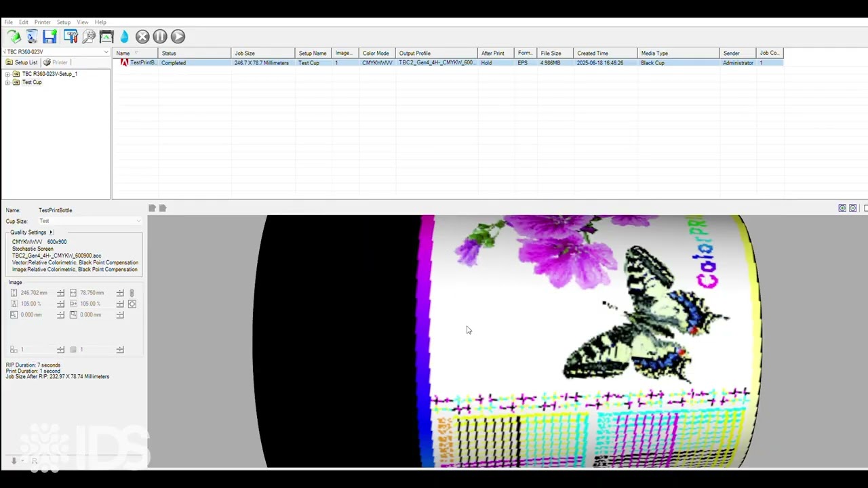868x488 pixels.
Task: Click the cancel job X button
Action: pos(142,37)
